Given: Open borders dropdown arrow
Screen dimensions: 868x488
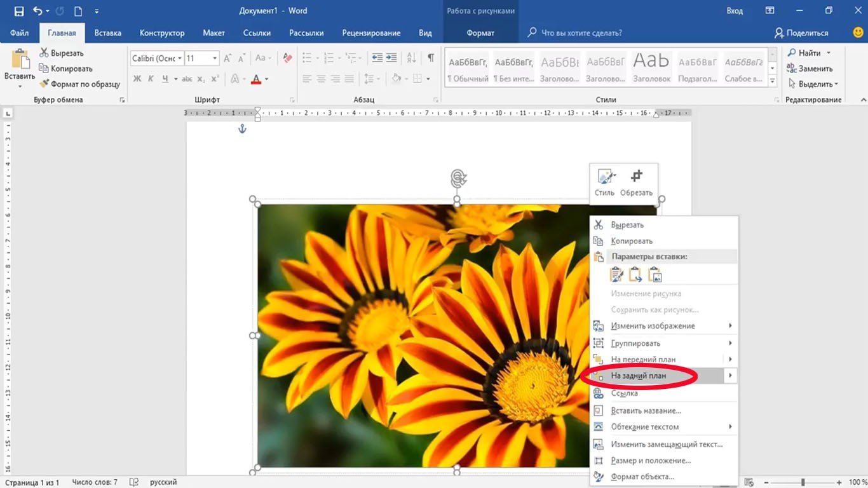Looking at the screenshot, I should point(428,79).
